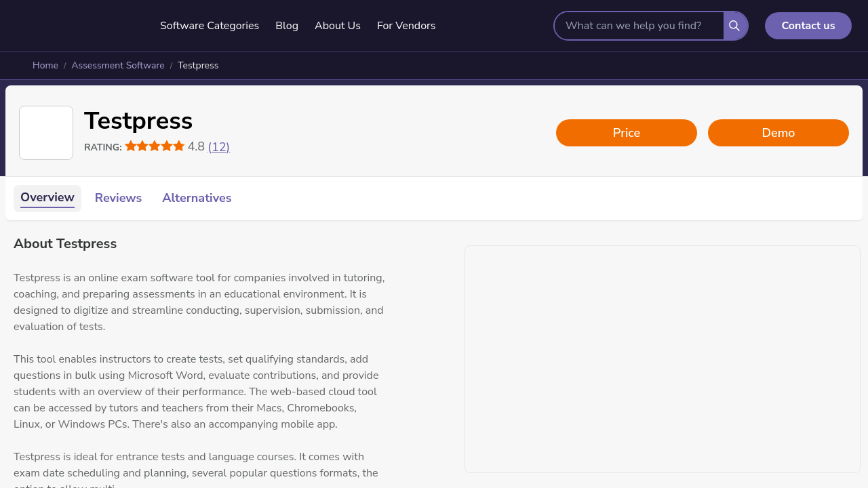Open the Assessment Software breadcrumb link
The width and height of the screenshot is (868, 488).
(118, 66)
